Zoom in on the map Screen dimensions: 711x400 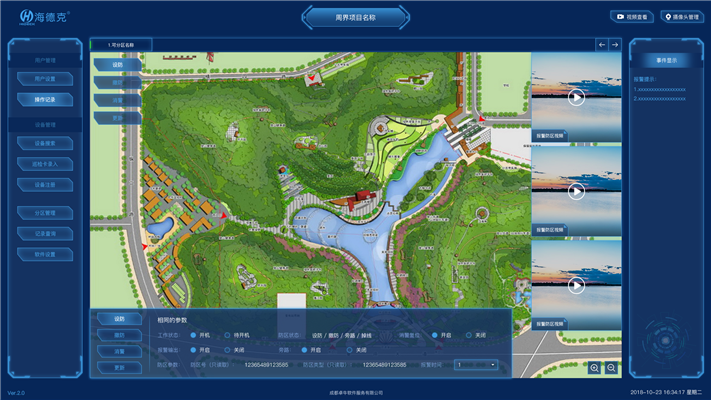coord(595,368)
